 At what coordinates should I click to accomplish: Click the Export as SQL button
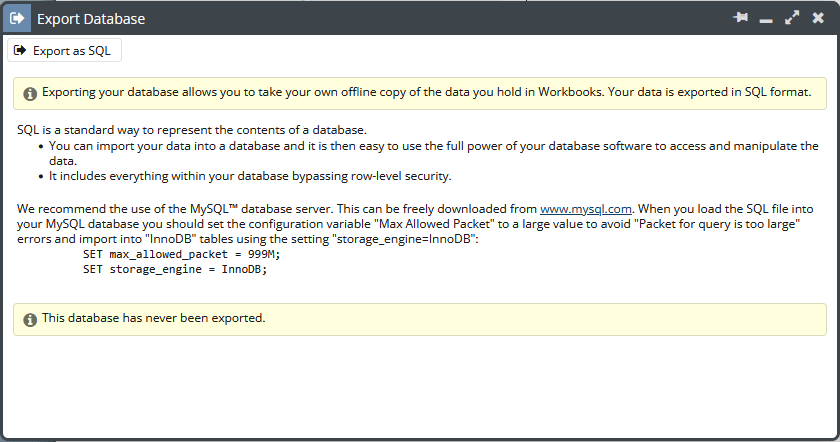tap(64, 50)
